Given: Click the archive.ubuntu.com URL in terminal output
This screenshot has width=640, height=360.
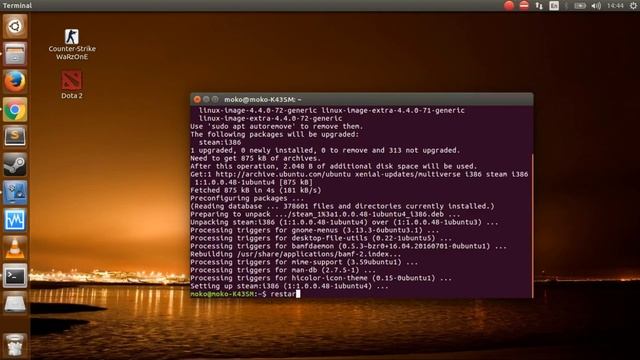Looking at the screenshot, I should [283, 174].
